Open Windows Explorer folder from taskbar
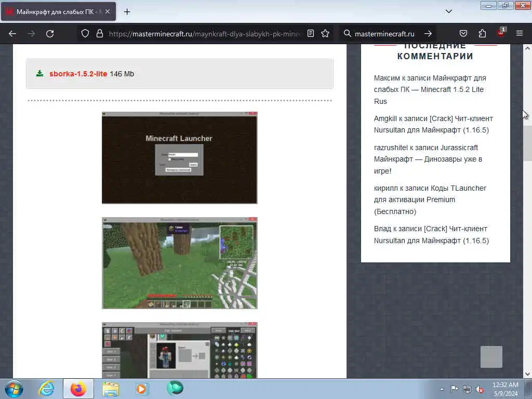Screen dimensions: 532x399 111,389
